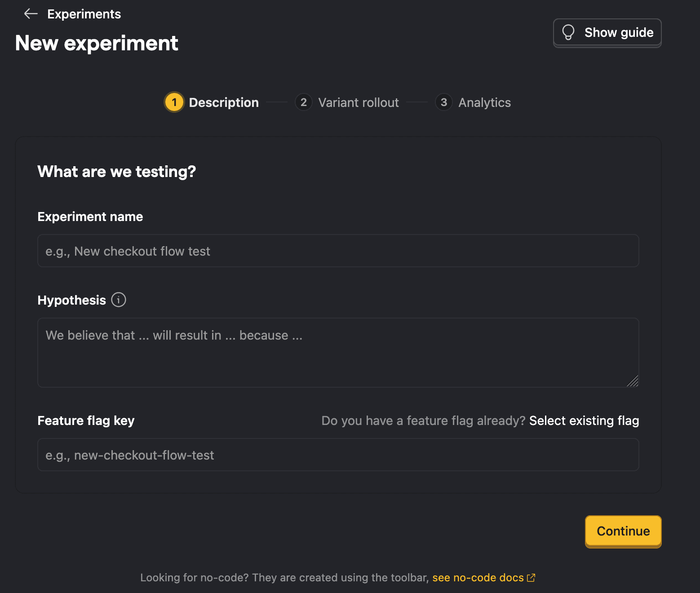The height and width of the screenshot is (593, 700).
Task: Click the step 2 numbered circle
Action: point(304,102)
